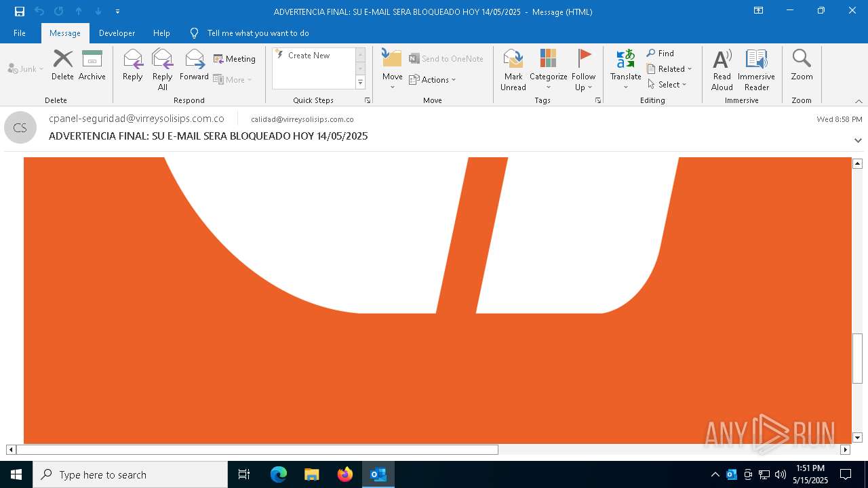Click the message body scroll up arrow

click(857, 163)
